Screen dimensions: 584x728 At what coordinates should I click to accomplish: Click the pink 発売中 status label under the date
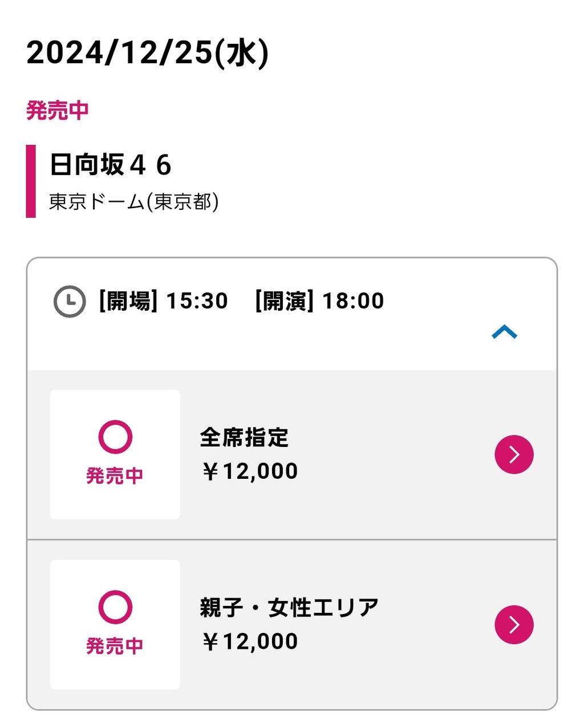(x=57, y=110)
